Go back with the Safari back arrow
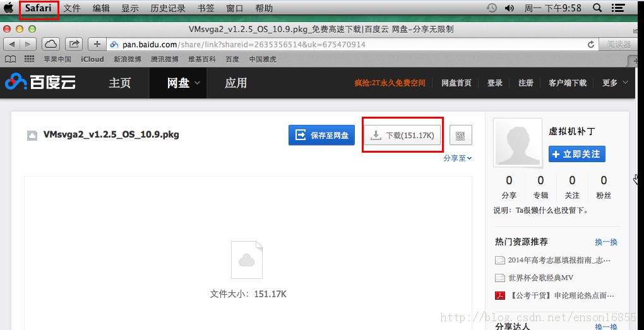 click(12, 44)
